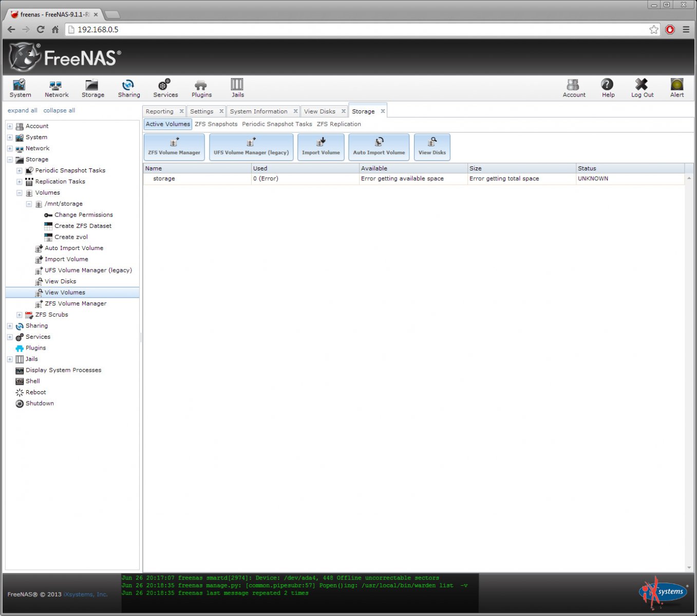
Task: Expand the System tree node
Action: [10, 138]
